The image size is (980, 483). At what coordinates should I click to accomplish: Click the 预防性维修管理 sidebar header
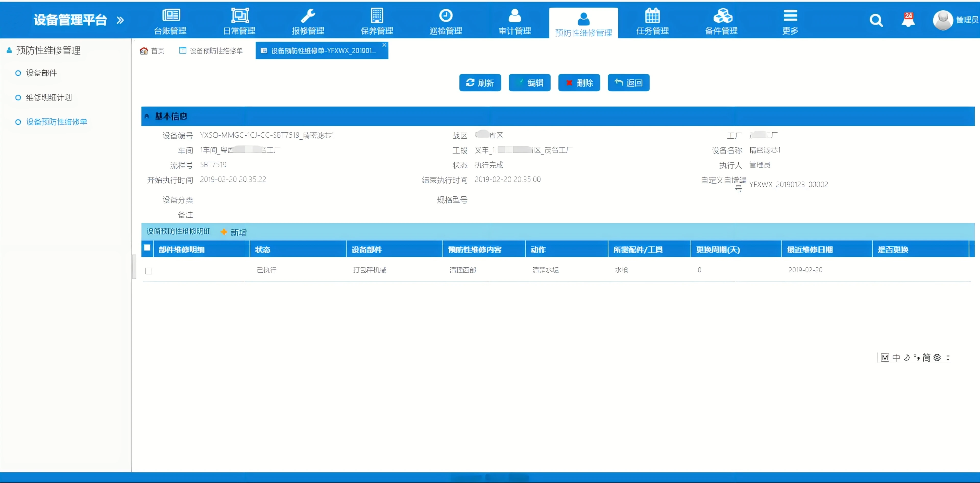click(48, 50)
